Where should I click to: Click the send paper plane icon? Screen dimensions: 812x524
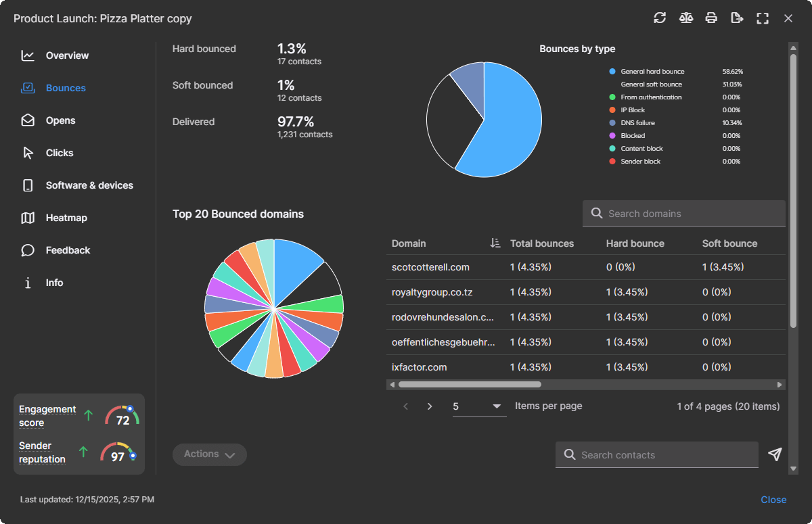775,455
